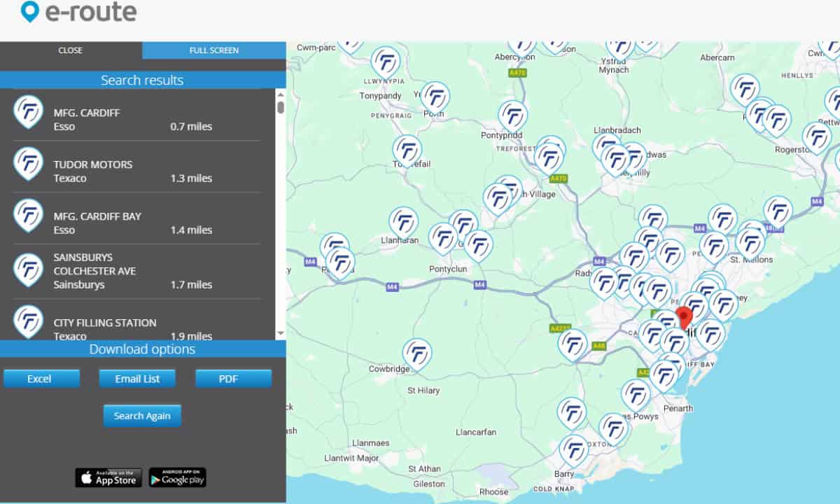840x504 pixels.
Task: Click the Llancarfan map label
Action: 476,433
